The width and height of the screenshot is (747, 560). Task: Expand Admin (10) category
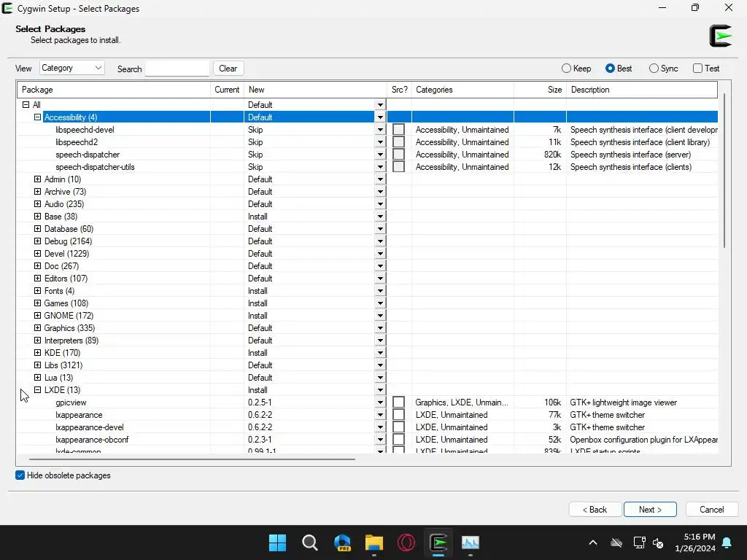[x=38, y=179]
